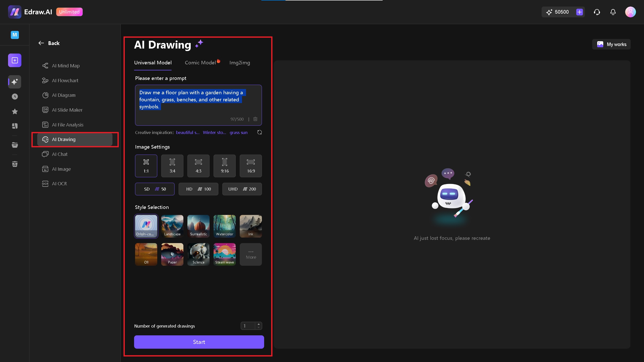Clear prompt with the trash icon
The width and height of the screenshot is (644, 362).
pyautogui.click(x=255, y=119)
